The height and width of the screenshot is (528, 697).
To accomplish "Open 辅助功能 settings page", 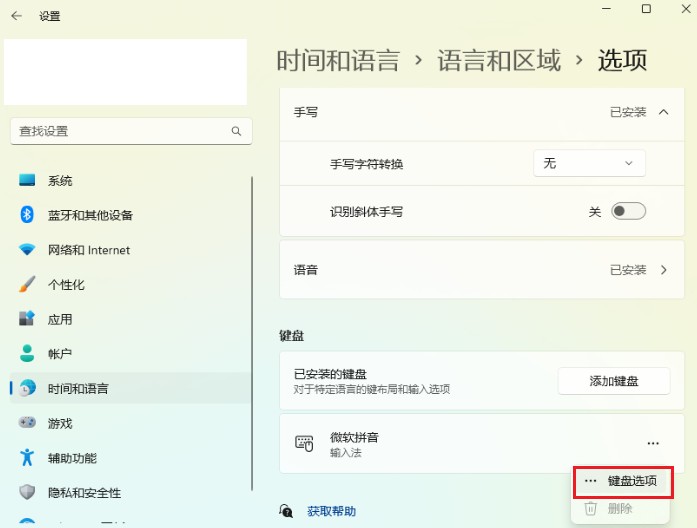I will (x=72, y=458).
